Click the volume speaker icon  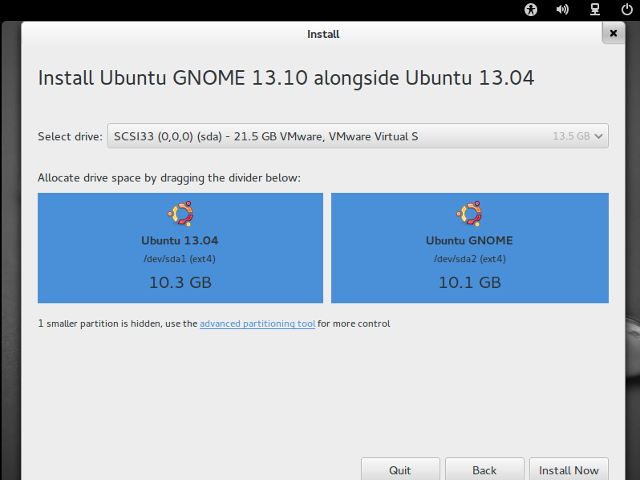tap(562, 10)
